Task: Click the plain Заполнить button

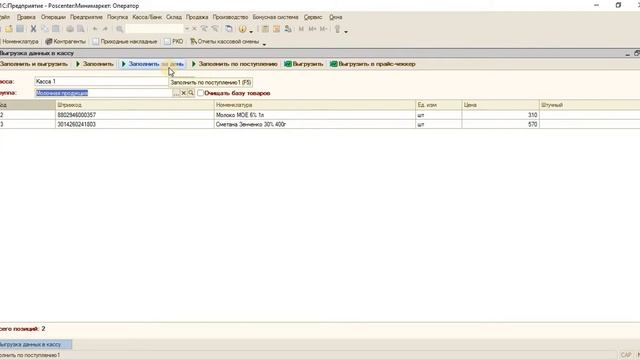Action: tap(95, 64)
